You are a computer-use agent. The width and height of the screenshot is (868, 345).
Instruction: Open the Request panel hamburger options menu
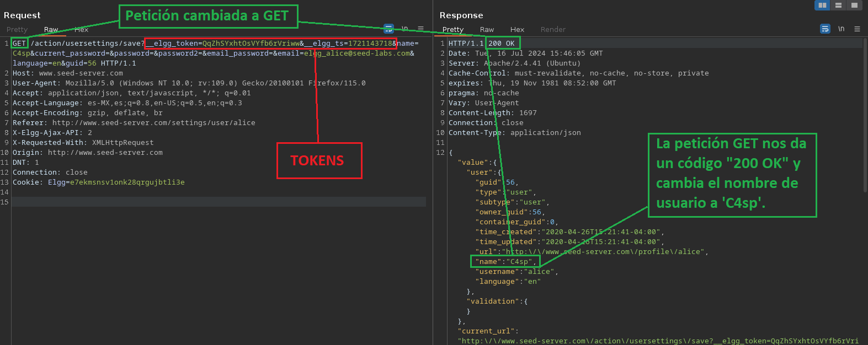tap(420, 29)
